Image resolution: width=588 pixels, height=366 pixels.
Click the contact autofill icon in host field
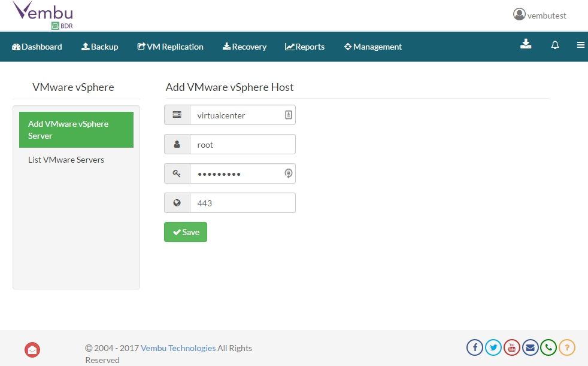tap(289, 115)
